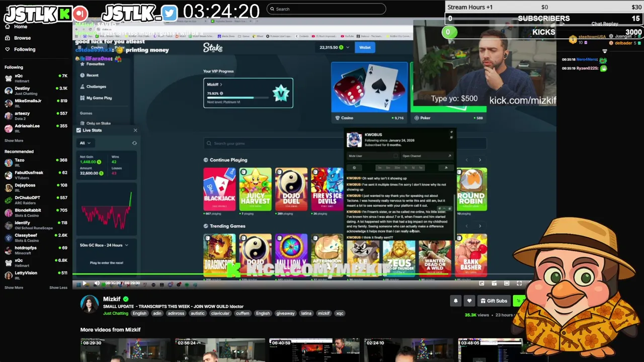Click the Classybeef avatar icon

point(9,238)
